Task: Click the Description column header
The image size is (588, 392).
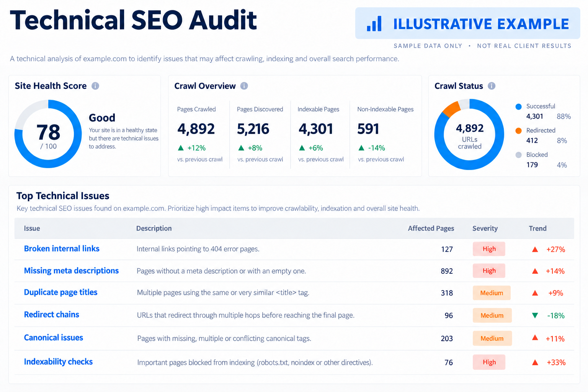Action: (154, 229)
